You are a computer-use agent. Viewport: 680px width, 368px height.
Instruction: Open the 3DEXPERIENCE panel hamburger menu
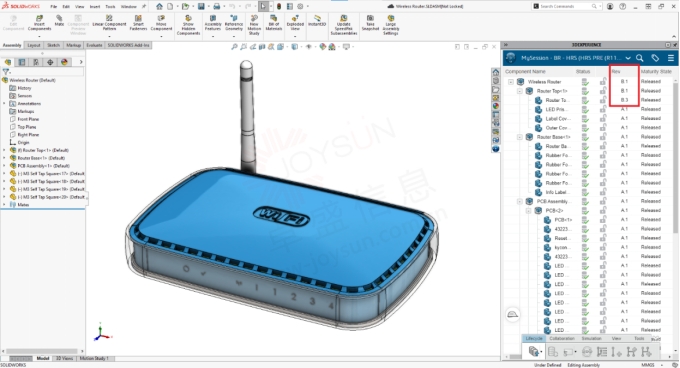(671, 58)
